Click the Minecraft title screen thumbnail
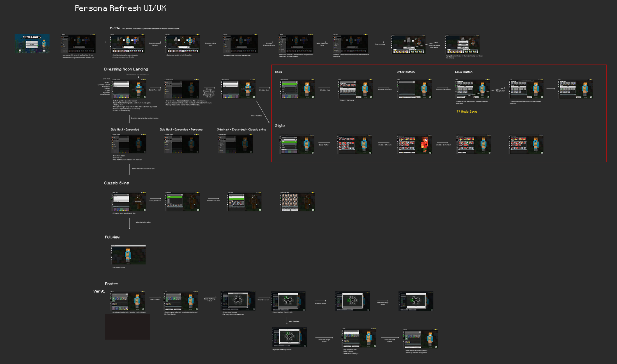Screen dimensions: 617x364 pos(32,43)
